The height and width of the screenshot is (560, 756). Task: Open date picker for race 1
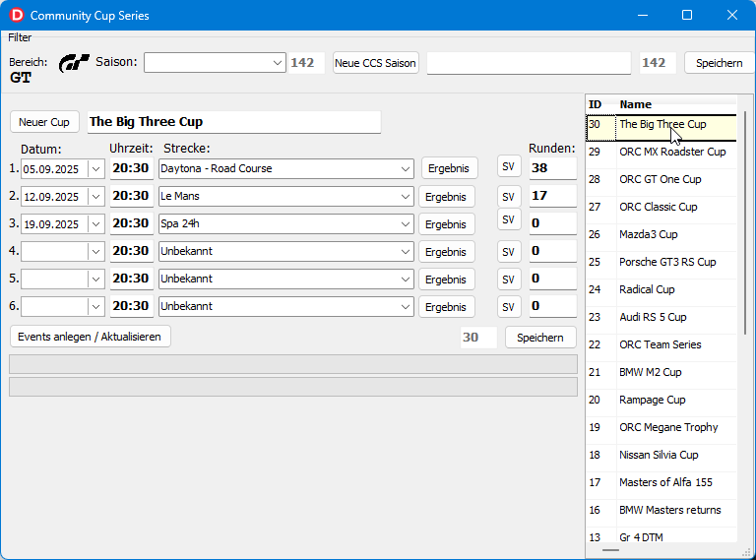click(x=95, y=168)
